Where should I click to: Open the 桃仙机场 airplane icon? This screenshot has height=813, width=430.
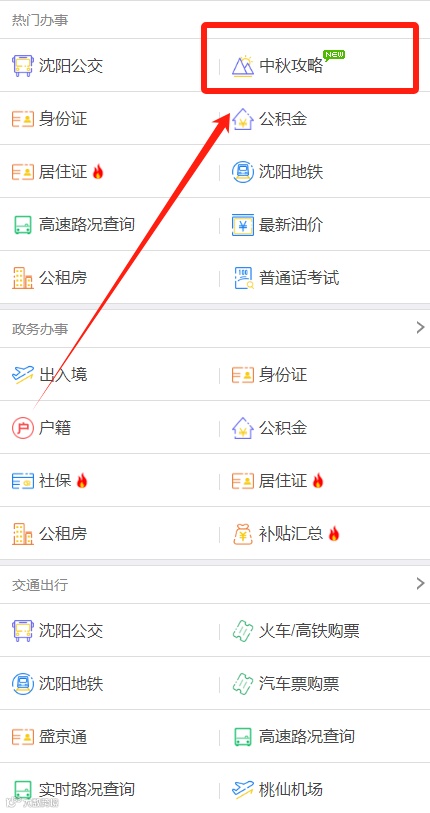click(242, 790)
